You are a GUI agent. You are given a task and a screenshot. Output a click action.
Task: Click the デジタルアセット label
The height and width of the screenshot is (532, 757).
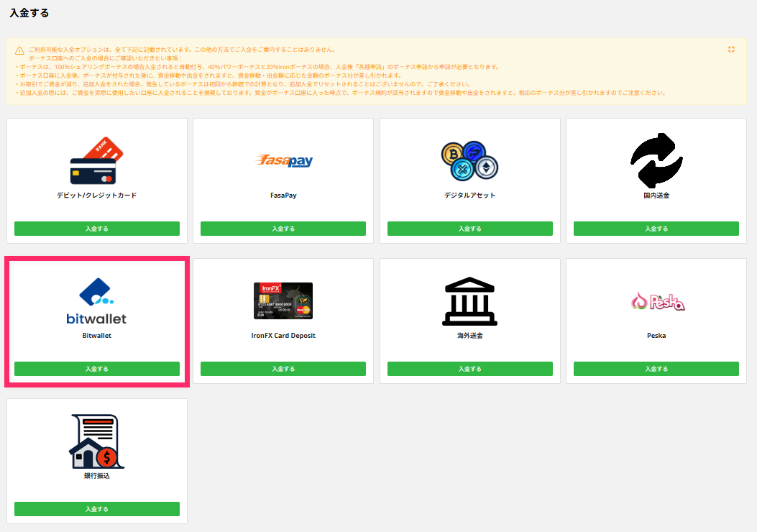pos(469,196)
